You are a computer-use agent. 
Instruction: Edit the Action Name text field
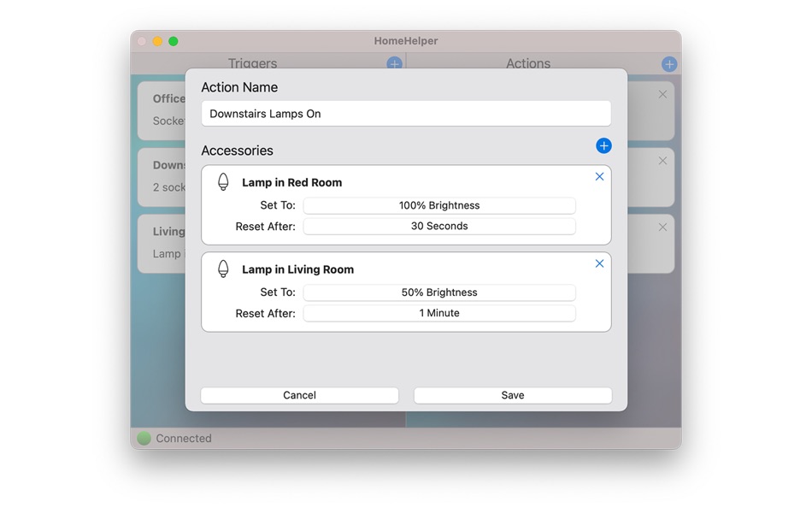point(406,114)
